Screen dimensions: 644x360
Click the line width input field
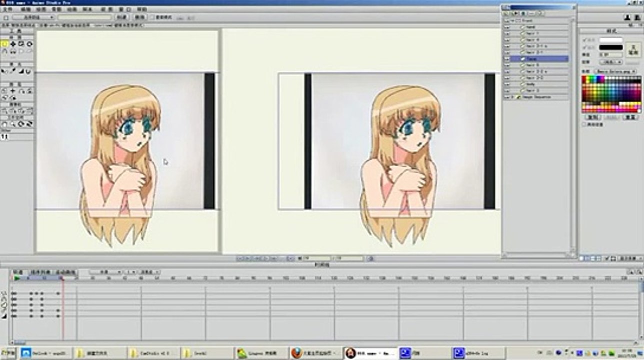(611, 55)
